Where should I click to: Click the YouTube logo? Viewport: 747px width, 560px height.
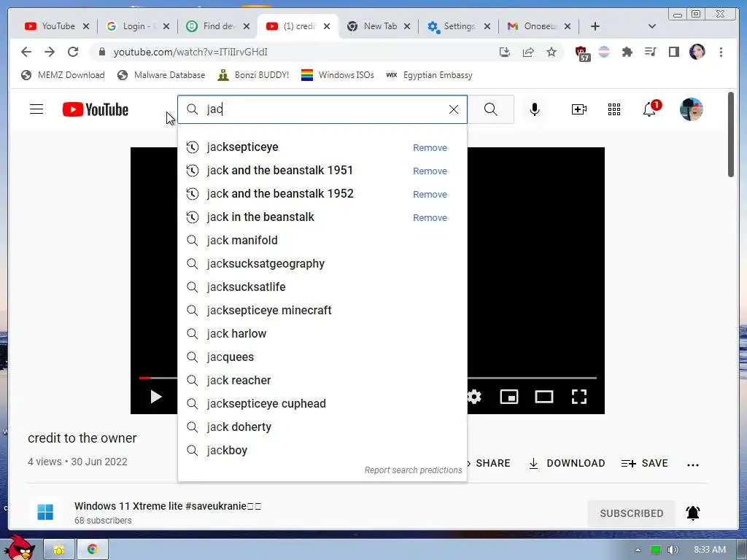click(96, 109)
